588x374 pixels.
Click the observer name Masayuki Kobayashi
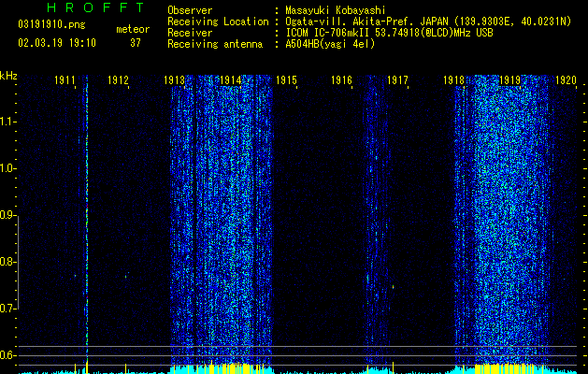coord(335,10)
